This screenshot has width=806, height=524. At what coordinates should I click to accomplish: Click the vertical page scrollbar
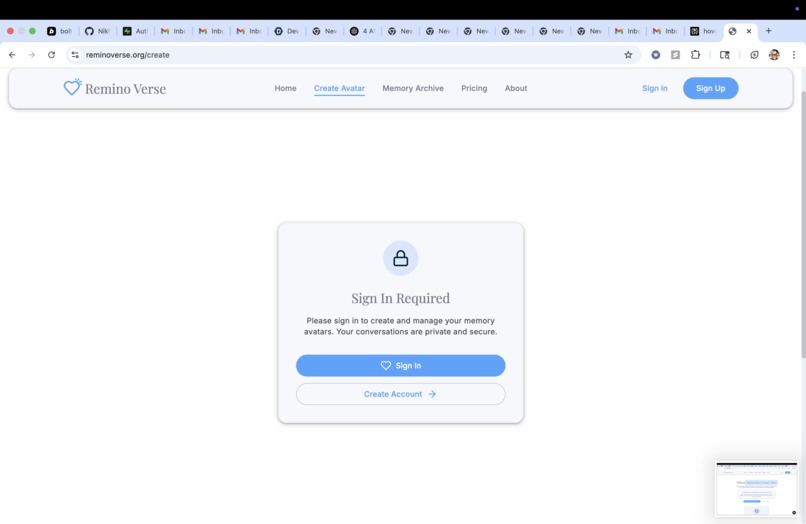803,224
